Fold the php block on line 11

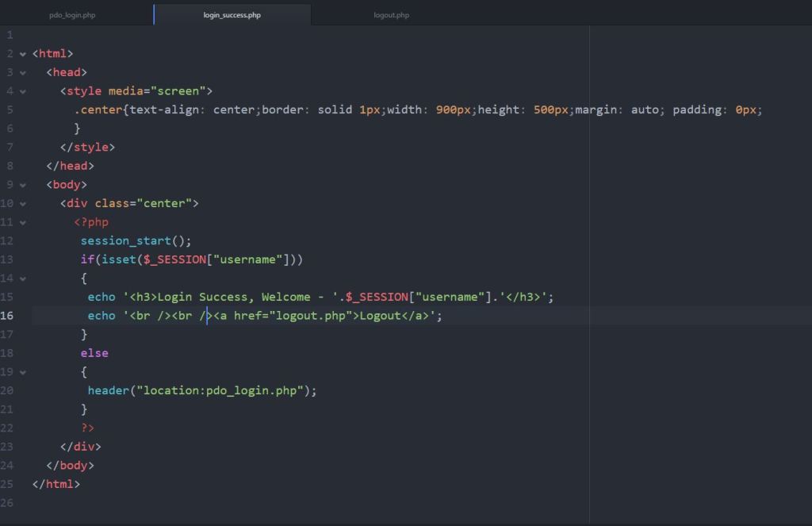coord(23,222)
